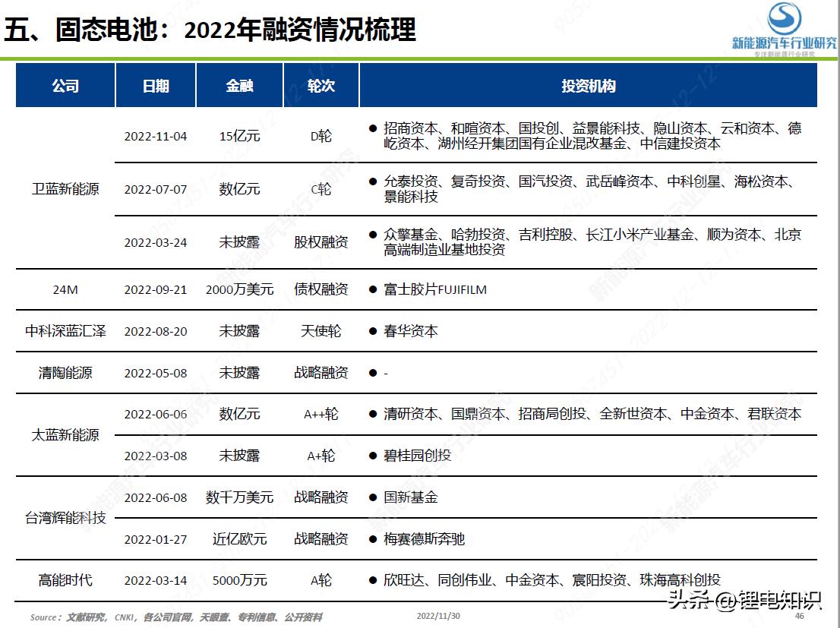Screen dimensions: 840x628
Task: Click investor list starting with 清研资本
Action: [592, 414]
